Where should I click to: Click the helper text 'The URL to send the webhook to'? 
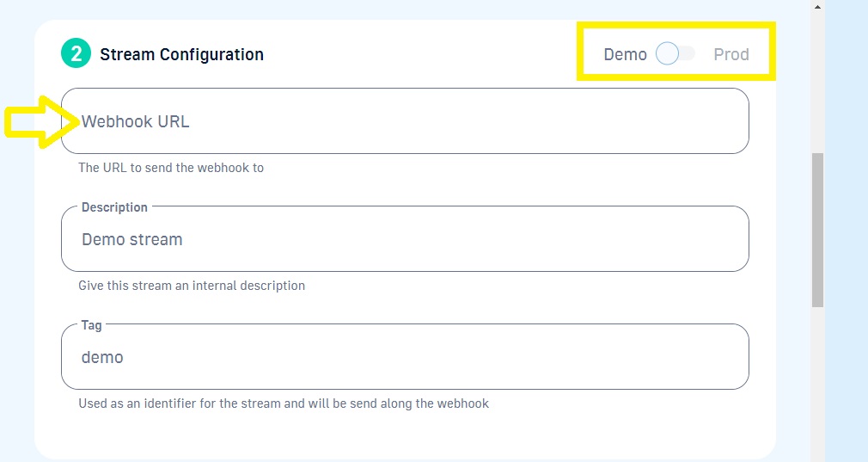click(x=171, y=168)
